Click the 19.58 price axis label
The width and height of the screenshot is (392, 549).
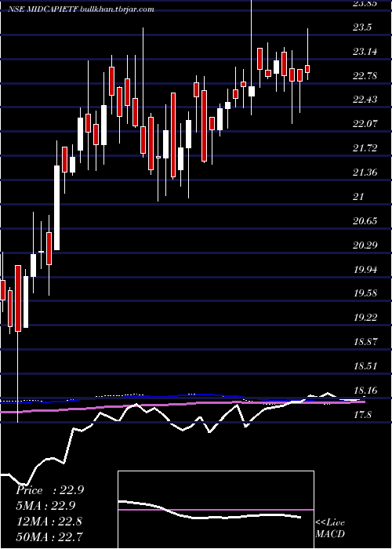(365, 293)
